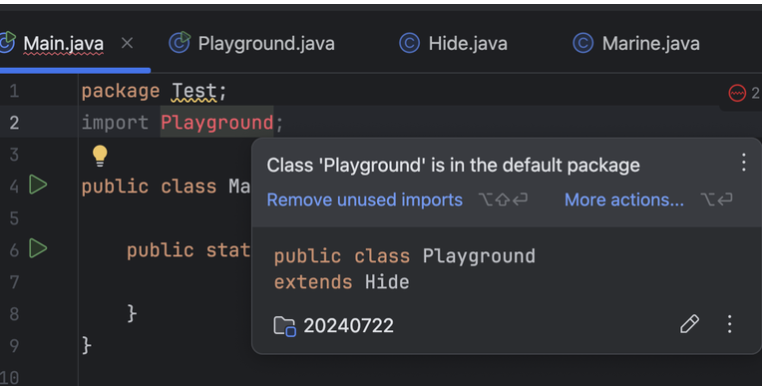The height and width of the screenshot is (386, 762).
Task: Run the main method from the line 6 gutter arrow
Action: point(38,248)
